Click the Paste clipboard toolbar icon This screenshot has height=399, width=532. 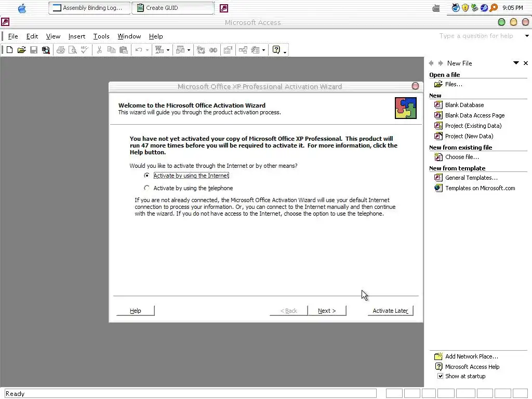pyautogui.click(x=124, y=50)
